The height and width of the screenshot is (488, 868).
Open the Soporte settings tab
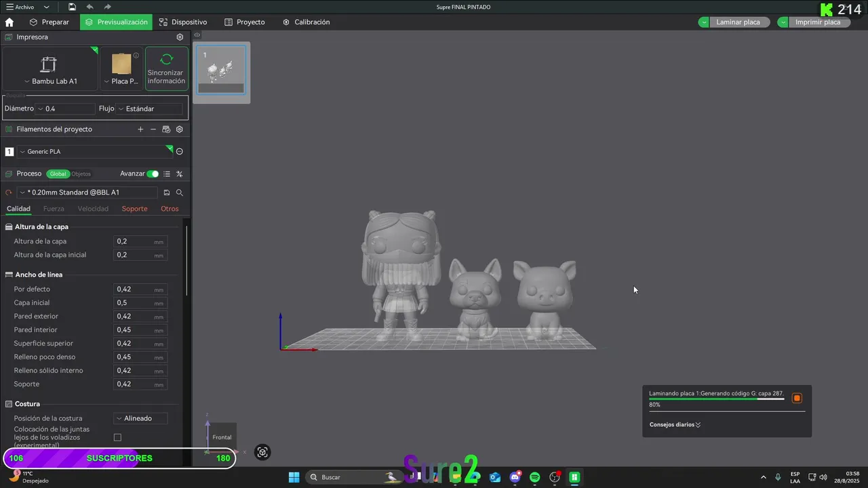point(134,209)
